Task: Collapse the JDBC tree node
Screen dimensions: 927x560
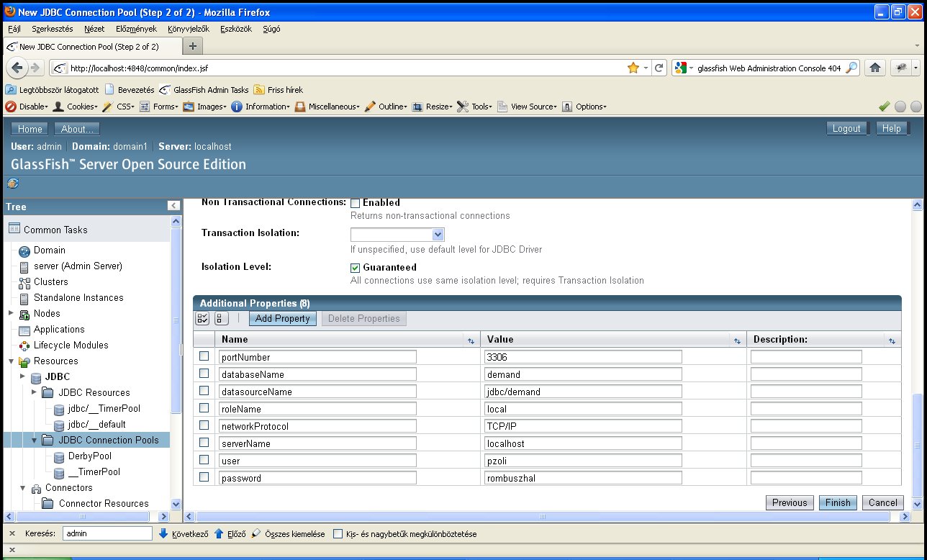Action: click(x=22, y=377)
